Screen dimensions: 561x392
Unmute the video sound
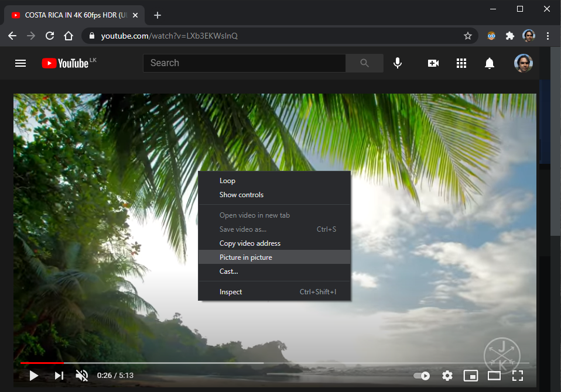click(x=82, y=376)
